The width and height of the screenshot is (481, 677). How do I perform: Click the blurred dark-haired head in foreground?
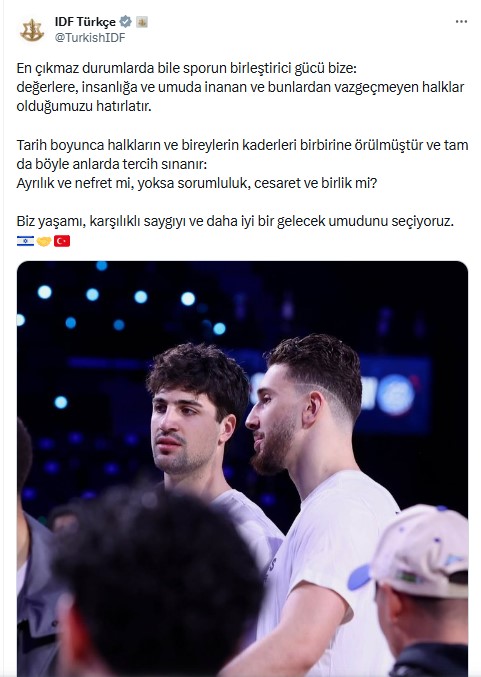tap(158, 581)
